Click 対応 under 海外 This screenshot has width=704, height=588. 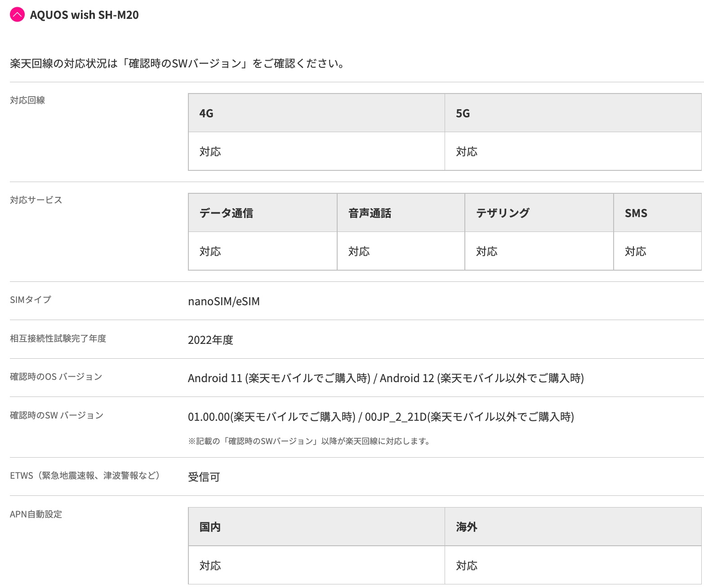pyautogui.click(x=467, y=566)
